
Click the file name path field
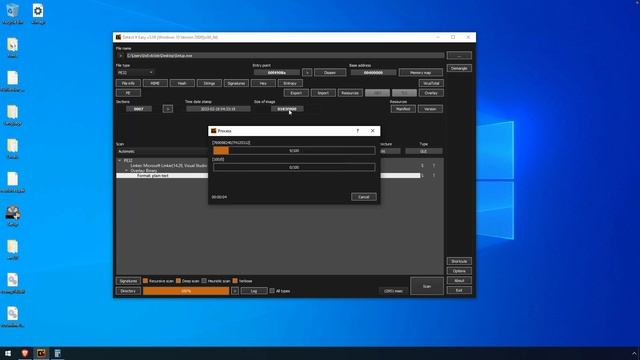[x=284, y=55]
